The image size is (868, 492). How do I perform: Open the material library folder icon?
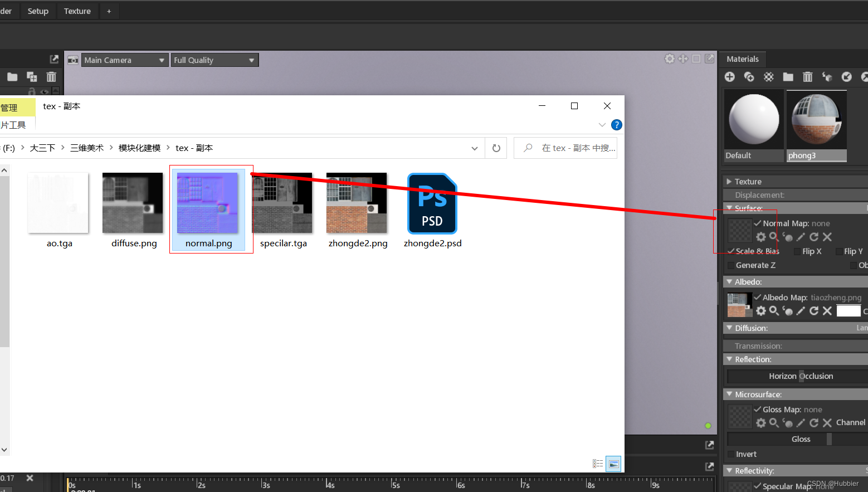[x=788, y=77]
